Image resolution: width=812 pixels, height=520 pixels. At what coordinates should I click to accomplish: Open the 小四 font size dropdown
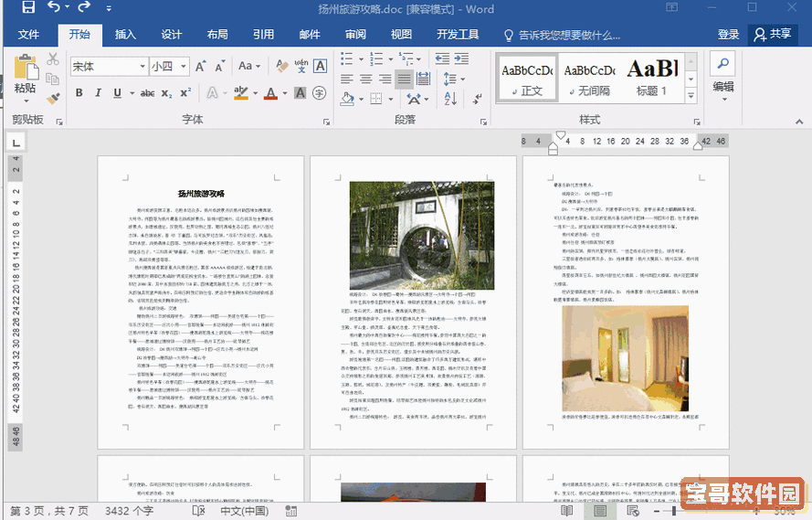pos(184,67)
